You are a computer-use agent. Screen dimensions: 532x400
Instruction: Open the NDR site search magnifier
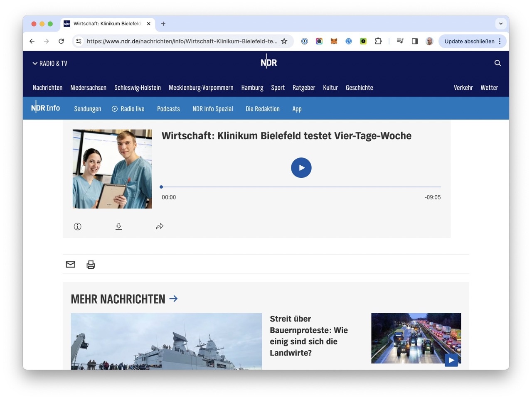[x=498, y=63]
